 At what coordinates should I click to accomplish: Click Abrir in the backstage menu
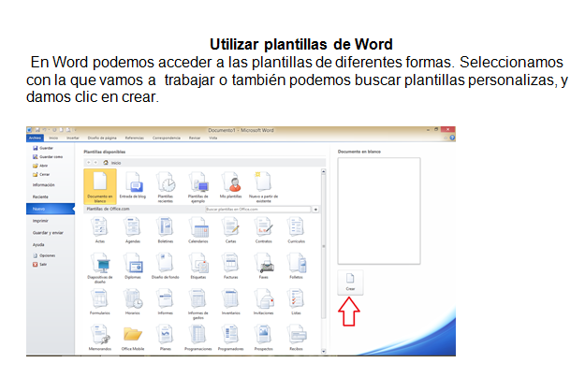pyautogui.click(x=40, y=166)
